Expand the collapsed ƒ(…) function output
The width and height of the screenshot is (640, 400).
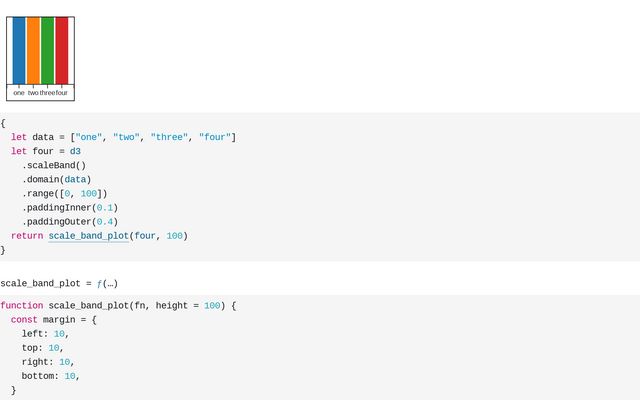(107, 284)
